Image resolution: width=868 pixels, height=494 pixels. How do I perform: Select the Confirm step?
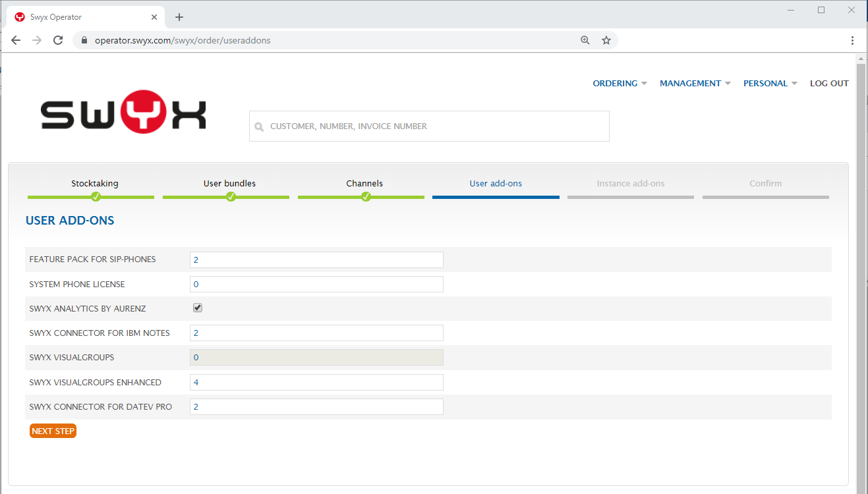tap(766, 183)
